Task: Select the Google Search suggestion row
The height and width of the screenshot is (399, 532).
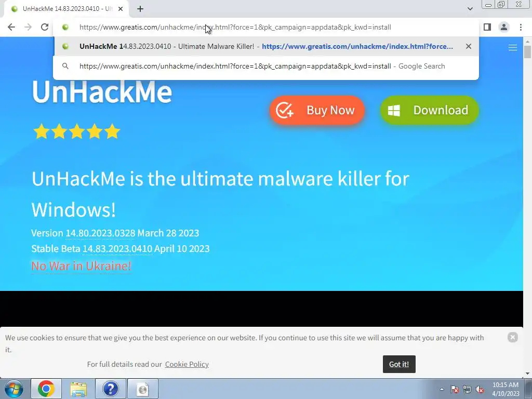Action: point(266,66)
